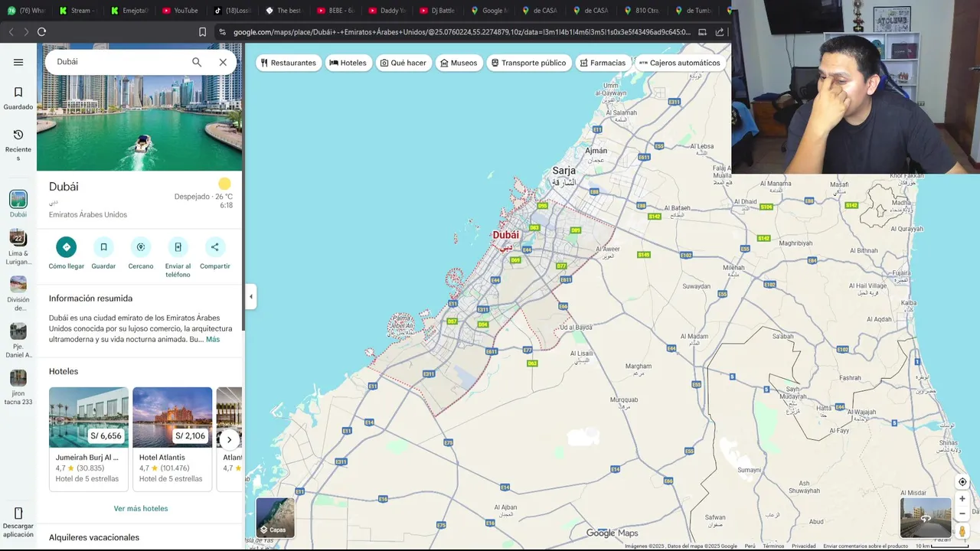The image size is (980, 551).
Task: Click install-app icon in address bar
Action: pos(702,32)
